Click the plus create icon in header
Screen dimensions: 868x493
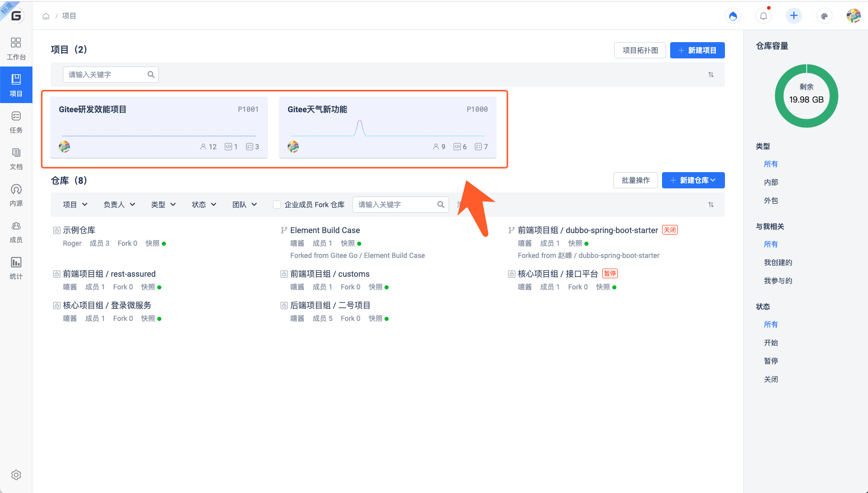[x=794, y=16]
